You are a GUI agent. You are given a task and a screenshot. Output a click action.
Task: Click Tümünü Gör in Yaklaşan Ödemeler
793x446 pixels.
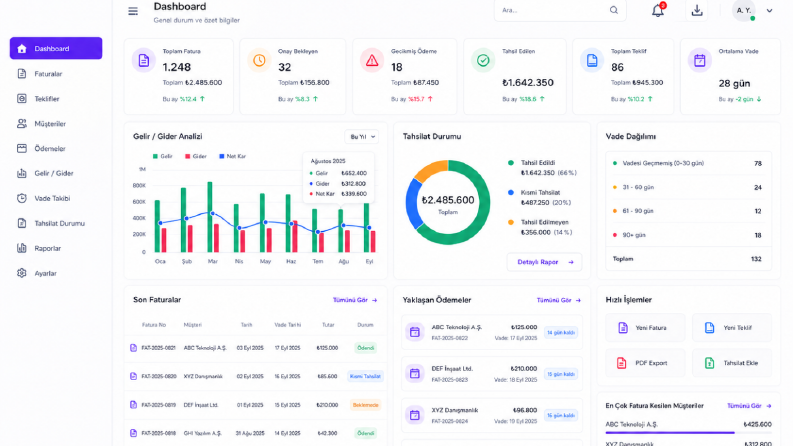pyautogui.click(x=559, y=300)
